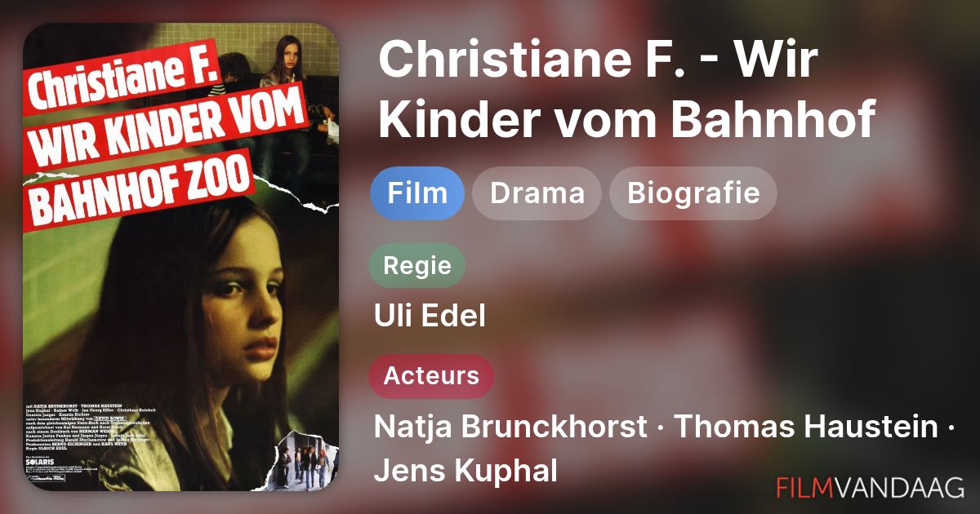Click the FILMVANDAAG logo
Viewport: 980px width, 514px height.
tap(871, 488)
